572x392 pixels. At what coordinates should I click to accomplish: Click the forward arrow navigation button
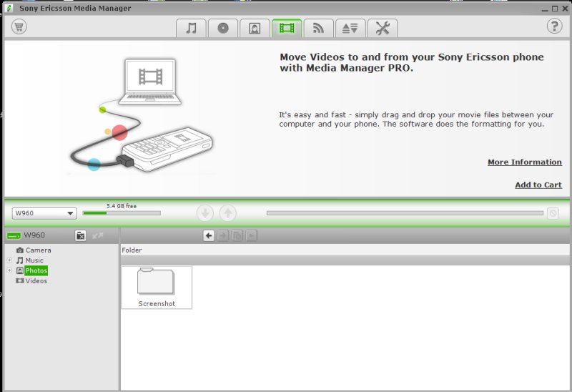tap(223, 236)
